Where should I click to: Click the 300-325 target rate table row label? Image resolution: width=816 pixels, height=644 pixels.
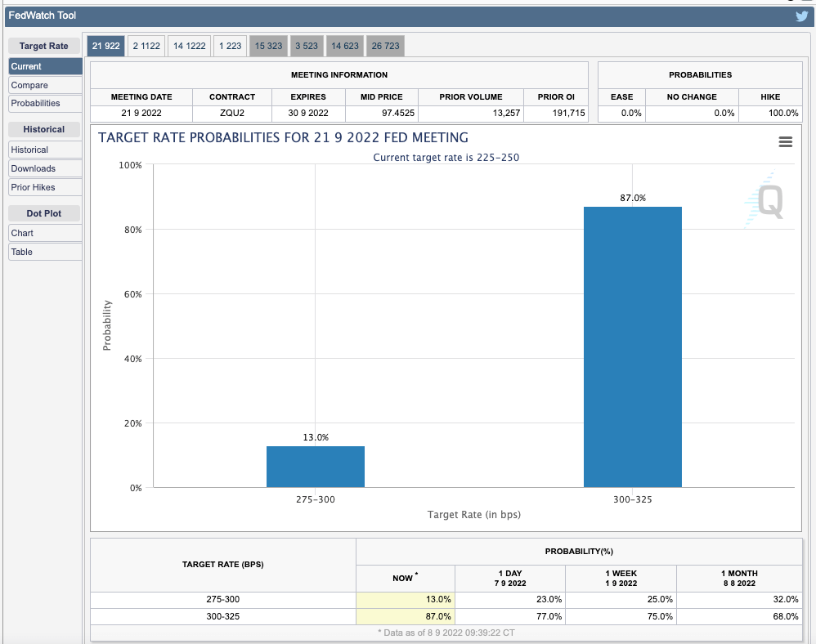point(222,616)
